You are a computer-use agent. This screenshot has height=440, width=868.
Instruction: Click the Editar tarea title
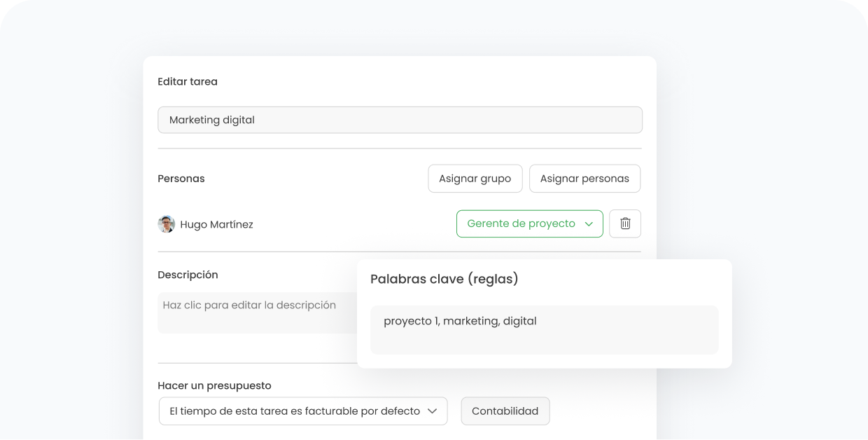pos(188,82)
